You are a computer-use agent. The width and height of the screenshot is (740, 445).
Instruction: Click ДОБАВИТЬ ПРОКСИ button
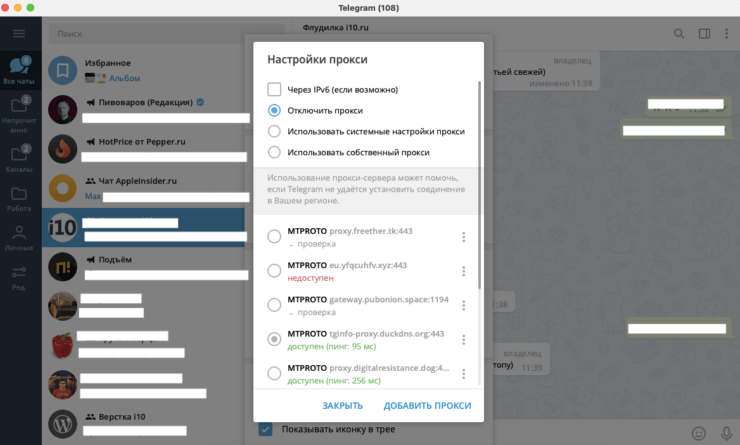click(x=427, y=405)
